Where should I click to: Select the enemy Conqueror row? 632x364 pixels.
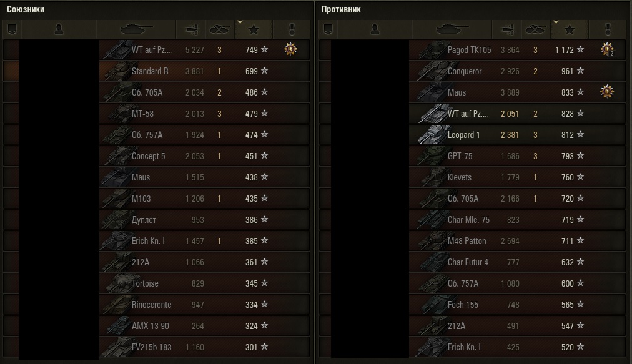point(472,71)
